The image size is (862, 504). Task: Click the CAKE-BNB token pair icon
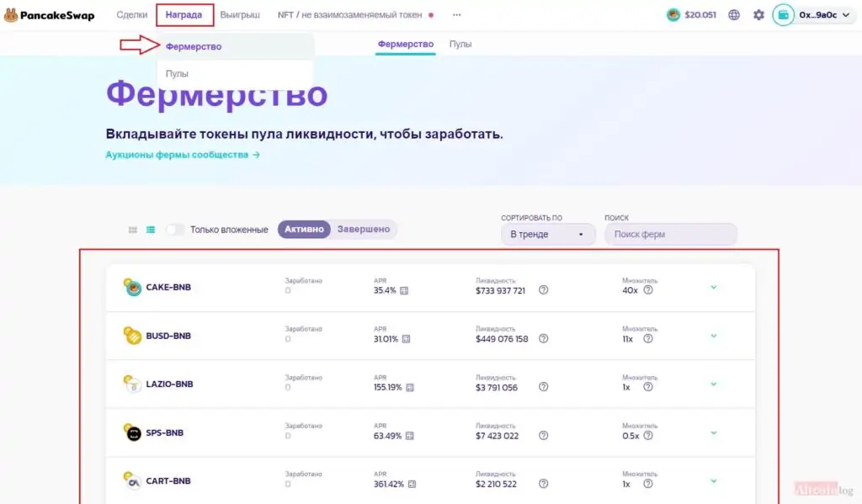pos(132,287)
